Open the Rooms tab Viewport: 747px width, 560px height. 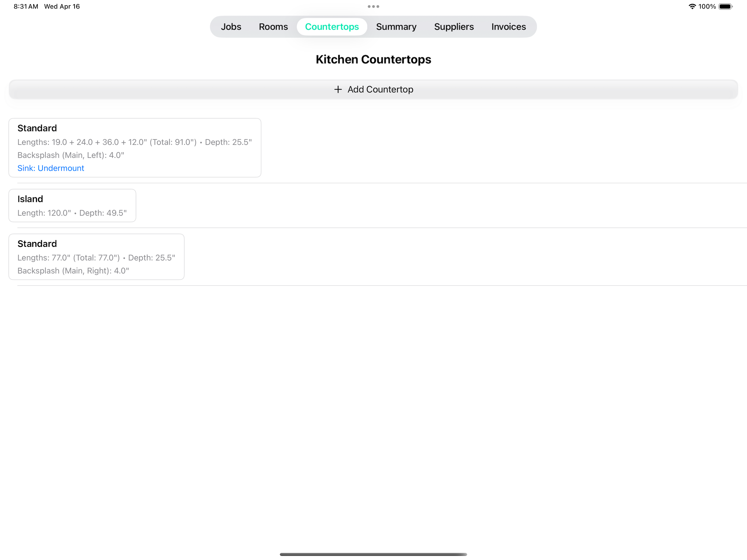coord(273,27)
